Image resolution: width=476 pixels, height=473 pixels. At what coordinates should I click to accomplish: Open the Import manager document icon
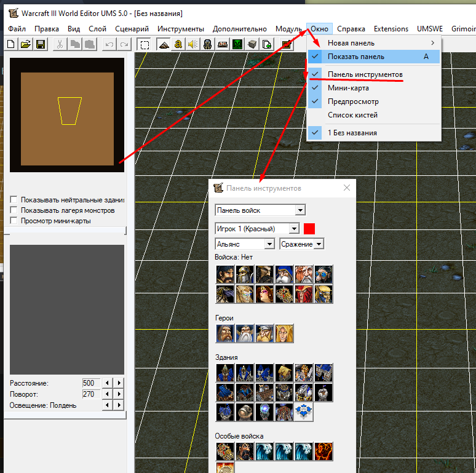266,45
